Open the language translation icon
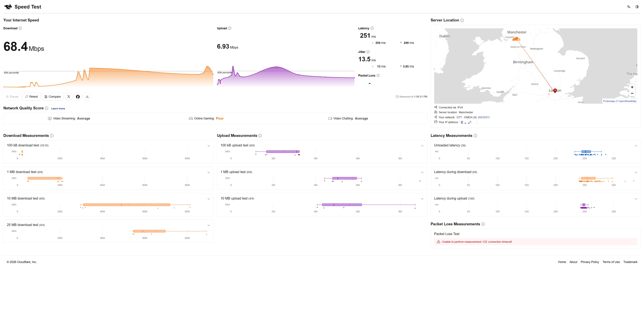The width and height of the screenshot is (644, 326). pyautogui.click(x=629, y=7)
